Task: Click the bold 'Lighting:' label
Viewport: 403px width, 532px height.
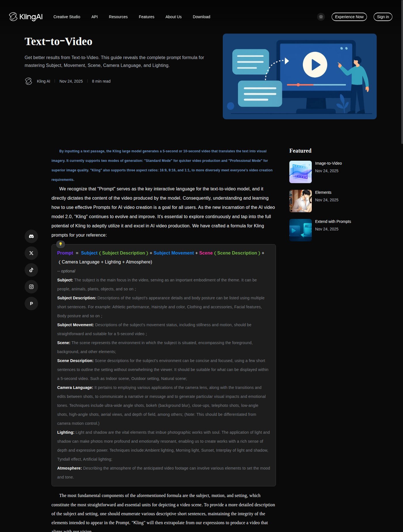Action: 66,432
